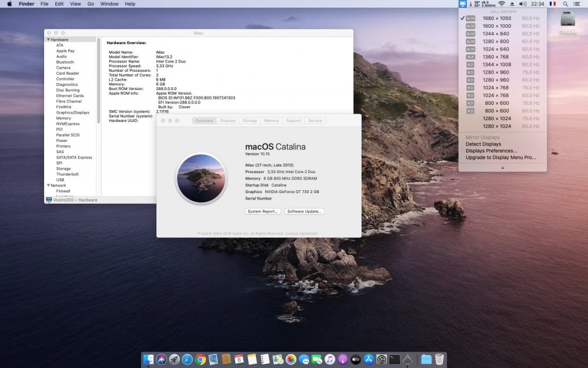
Task: Click the Wi-Fi status icon
Action: (501, 4)
